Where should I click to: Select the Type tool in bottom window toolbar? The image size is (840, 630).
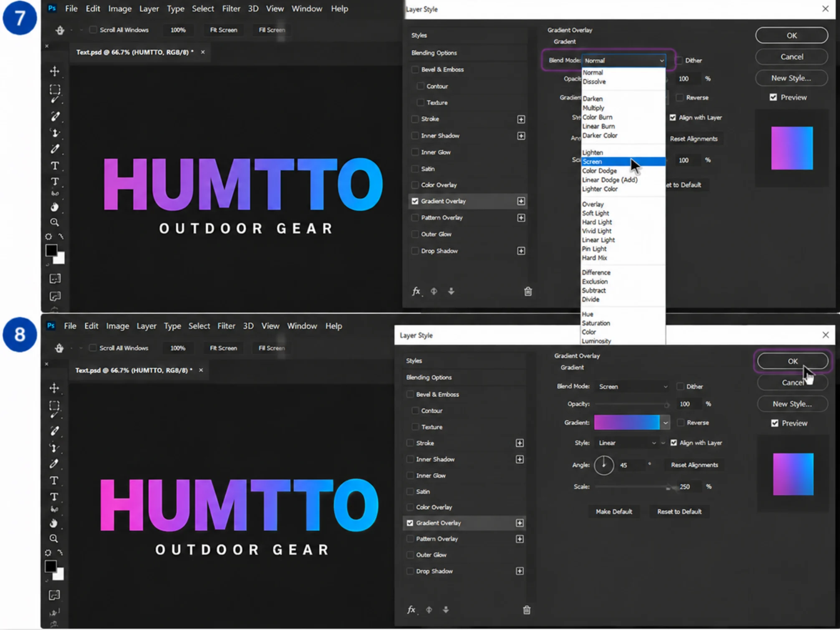tap(54, 481)
